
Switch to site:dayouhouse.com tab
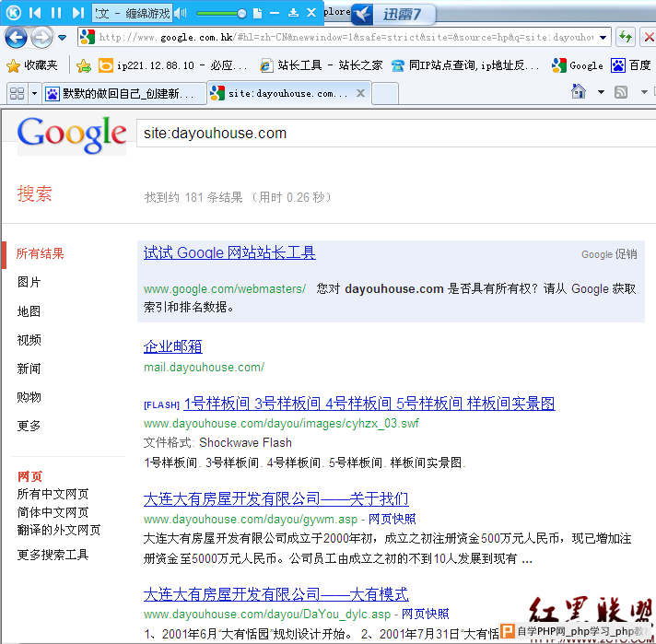[288, 93]
